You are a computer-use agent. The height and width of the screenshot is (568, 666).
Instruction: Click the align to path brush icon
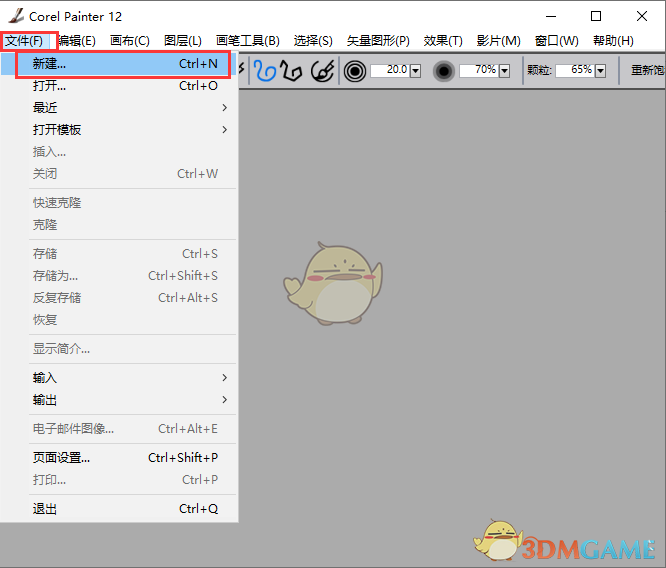click(x=322, y=71)
